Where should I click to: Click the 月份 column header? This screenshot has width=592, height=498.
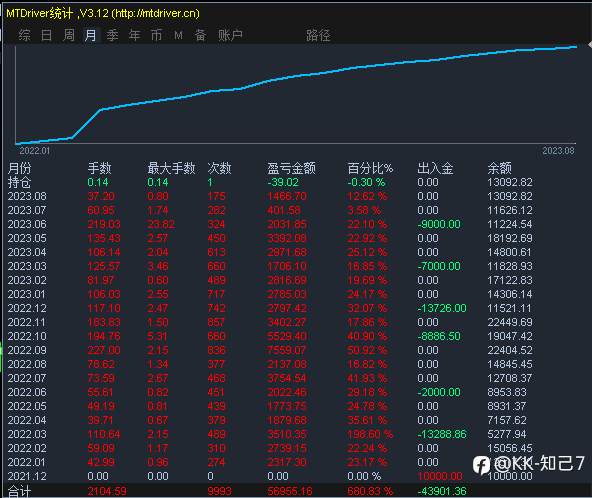[x=20, y=168]
